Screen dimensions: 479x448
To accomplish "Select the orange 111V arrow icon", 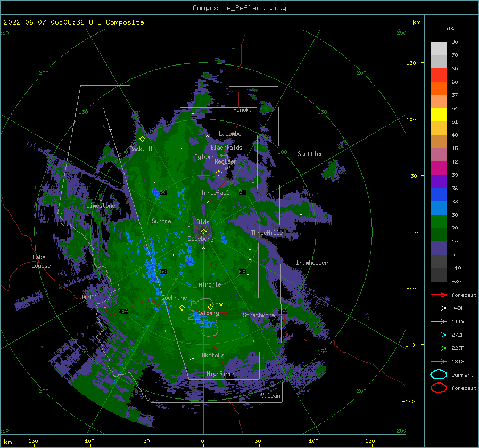I will pos(439,321).
